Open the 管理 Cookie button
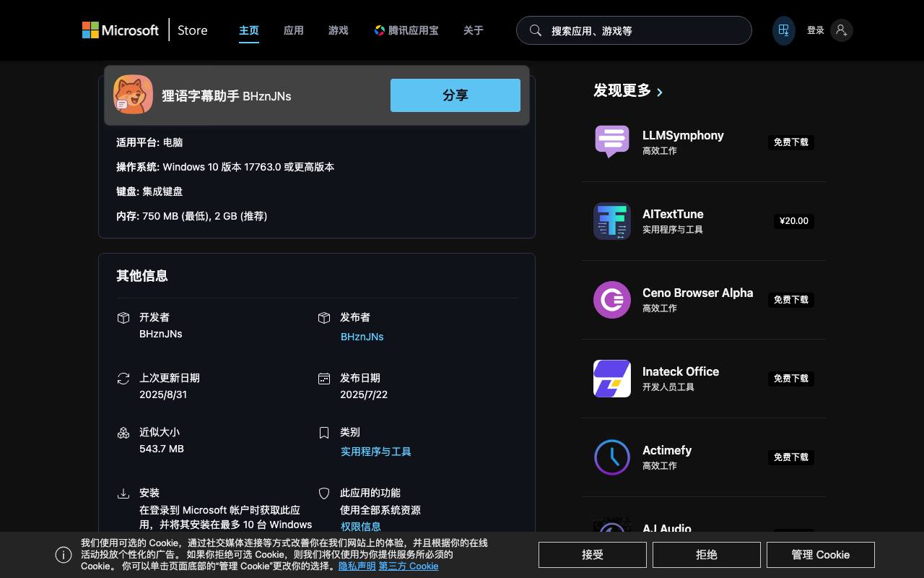 [x=821, y=555]
